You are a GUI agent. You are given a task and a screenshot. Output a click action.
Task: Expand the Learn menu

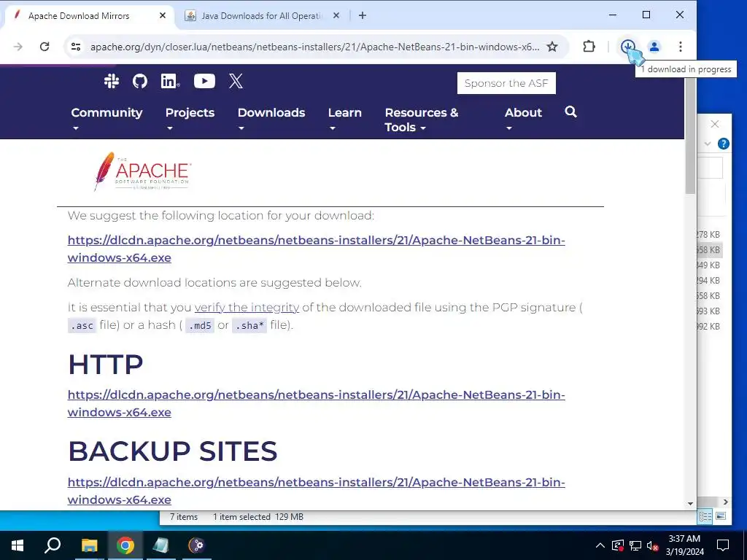coord(344,118)
